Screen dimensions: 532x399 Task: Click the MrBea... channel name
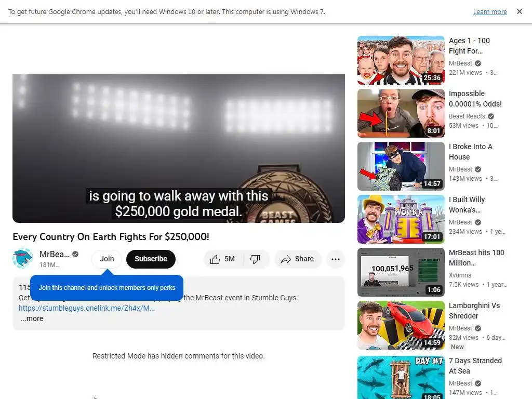tap(54, 254)
